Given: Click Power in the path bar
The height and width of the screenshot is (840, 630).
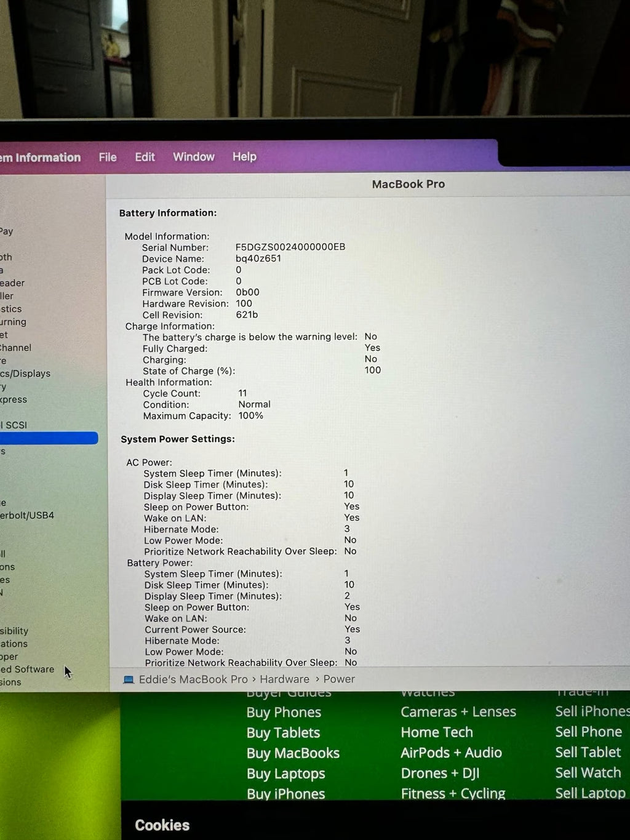Looking at the screenshot, I should [339, 679].
